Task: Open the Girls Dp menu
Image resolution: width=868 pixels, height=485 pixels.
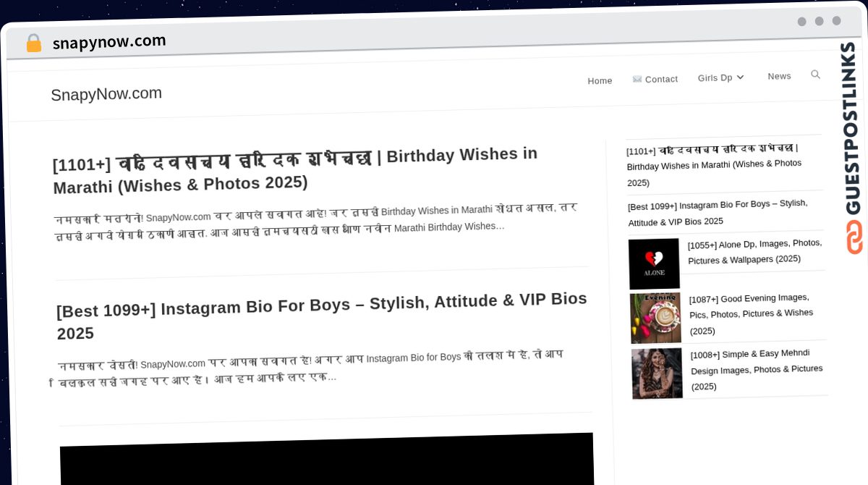Action: pos(715,77)
